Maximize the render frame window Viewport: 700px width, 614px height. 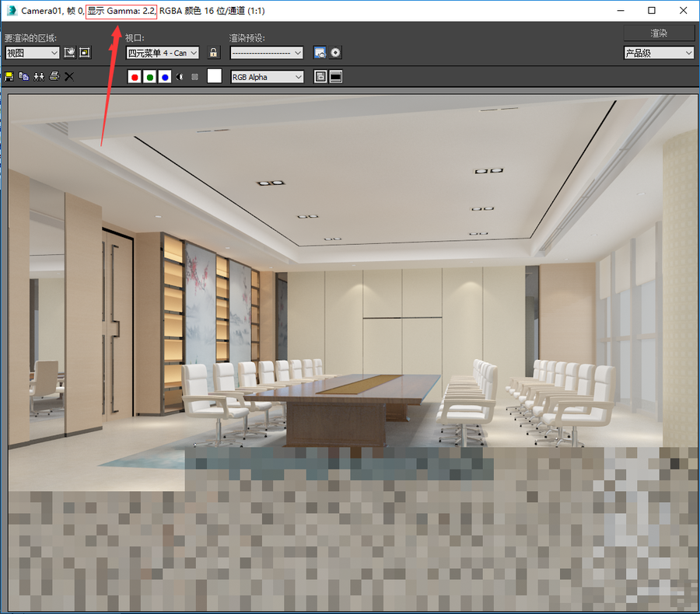652,10
